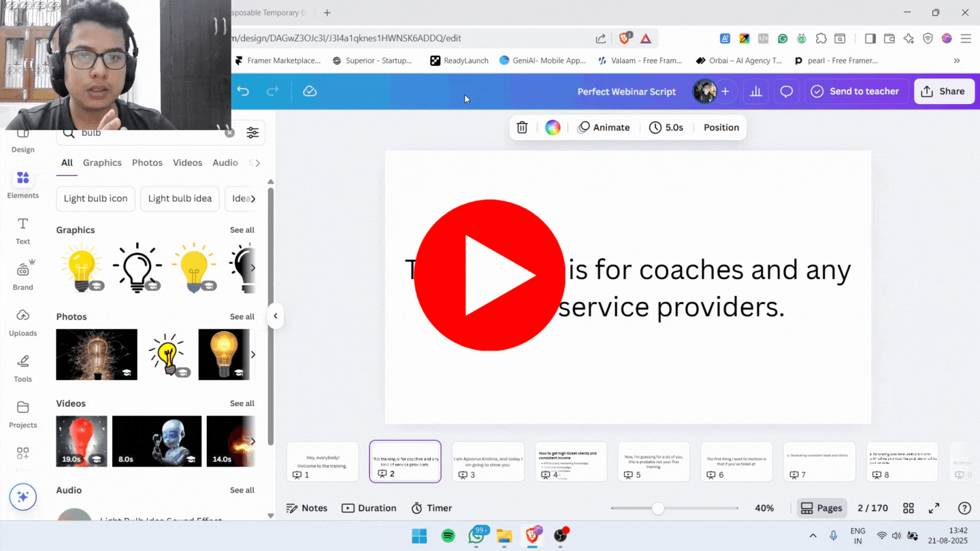This screenshot has height=551, width=980.
Task: Click the undo arrow icon
Action: tap(243, 91)
